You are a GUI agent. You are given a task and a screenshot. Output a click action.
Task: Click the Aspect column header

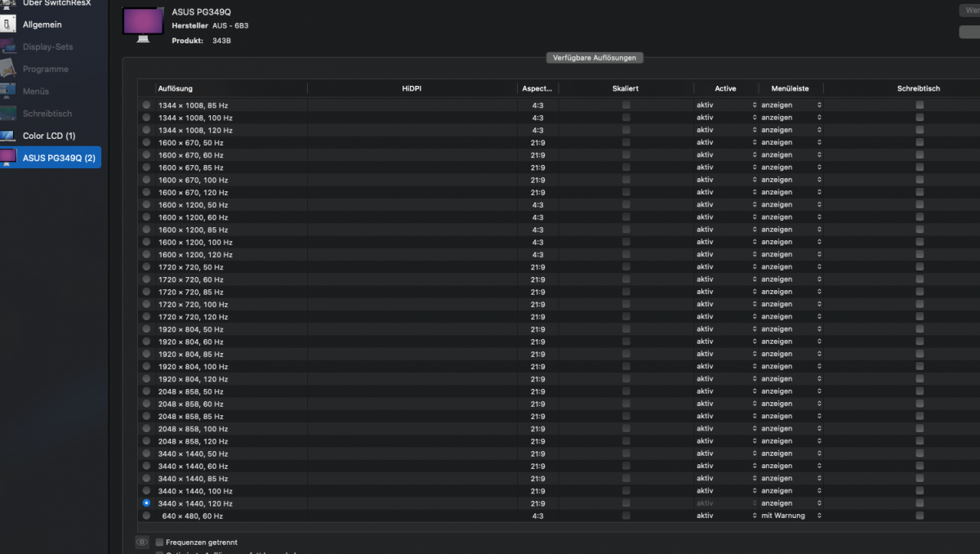click(537, 88)
